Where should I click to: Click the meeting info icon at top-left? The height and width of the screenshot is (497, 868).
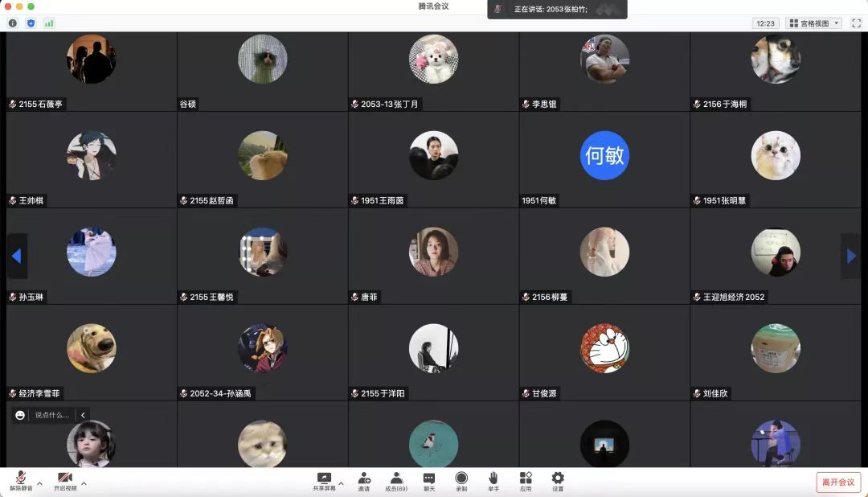(12, 23)
